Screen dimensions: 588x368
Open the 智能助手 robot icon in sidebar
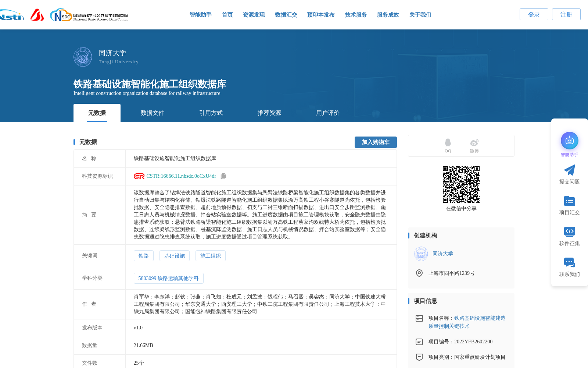pos(569,141)
